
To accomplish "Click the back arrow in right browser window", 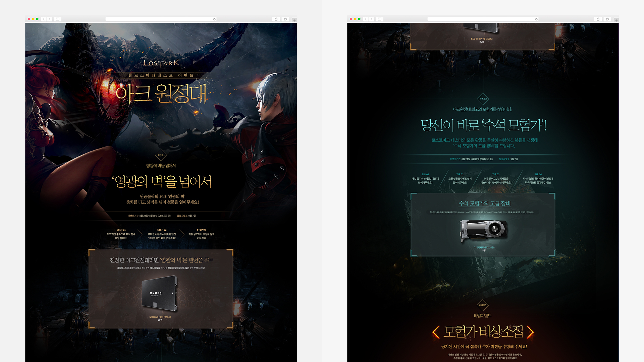I will pyautogui.click(x=366, y=19).
